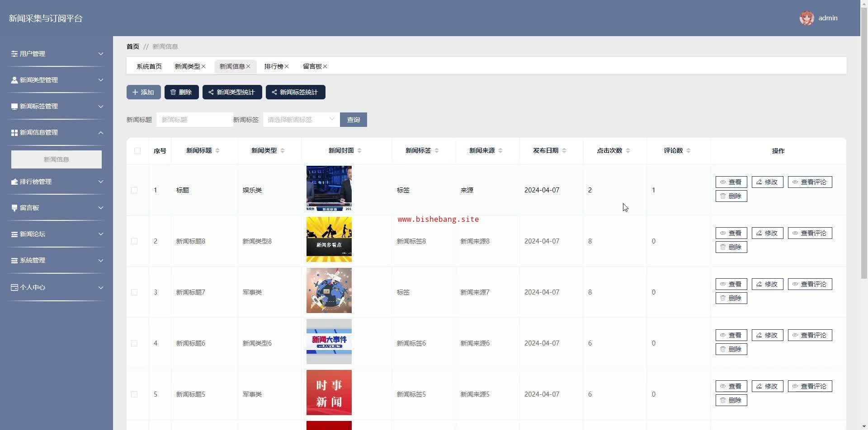Image resolution: width=868 pixels, height=430 pixels.
Task: Open the cover thumbnail of 新闻标题6
Action: (x=329, y=341)
